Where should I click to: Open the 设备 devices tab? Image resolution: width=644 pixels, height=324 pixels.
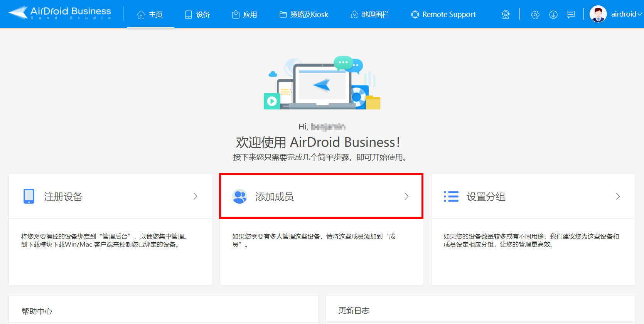197,15
